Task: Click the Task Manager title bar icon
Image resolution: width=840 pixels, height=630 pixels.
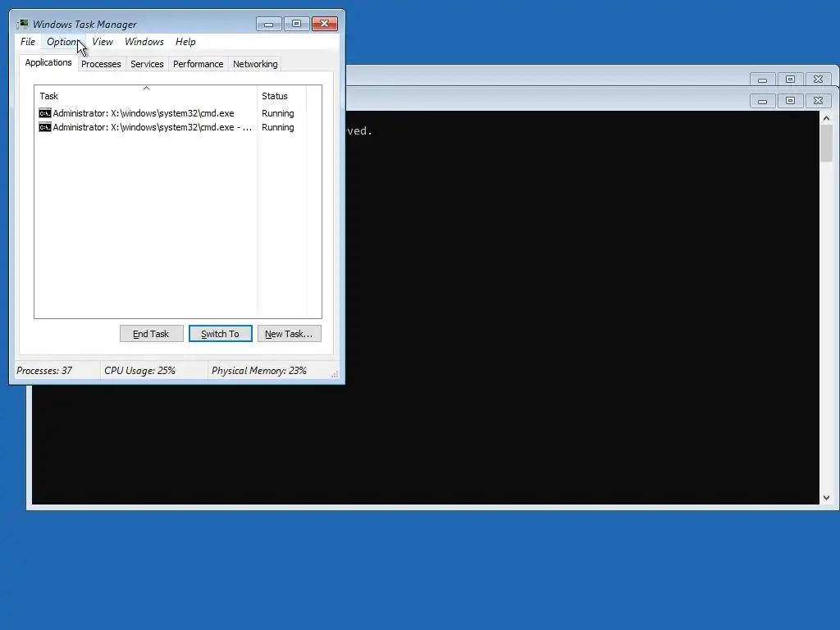Action: point(22,24)
